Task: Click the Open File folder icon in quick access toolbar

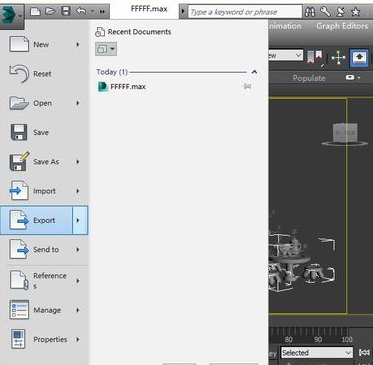Action: coord(50,12)
